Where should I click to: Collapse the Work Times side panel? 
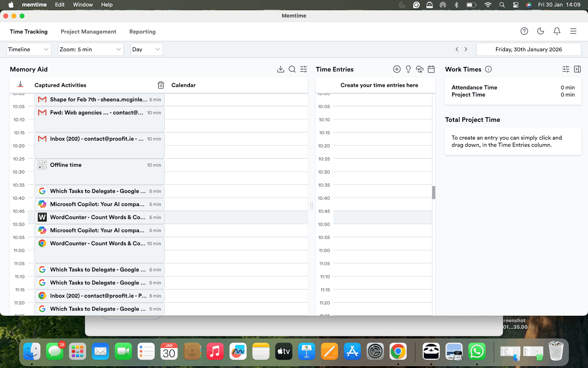(x=577, y=69)
